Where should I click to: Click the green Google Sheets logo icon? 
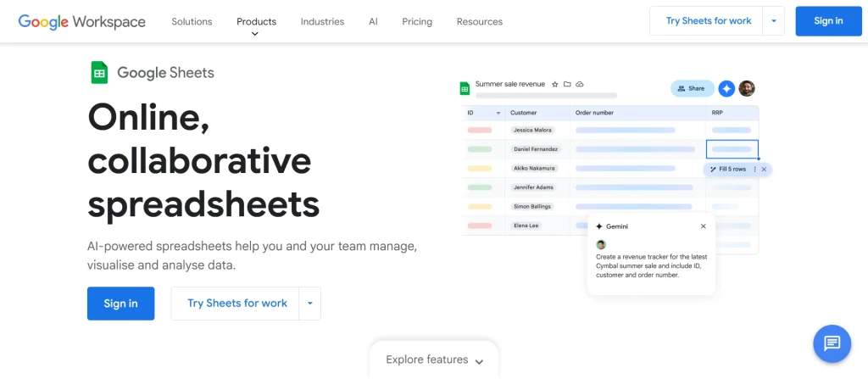click(99, 73)
